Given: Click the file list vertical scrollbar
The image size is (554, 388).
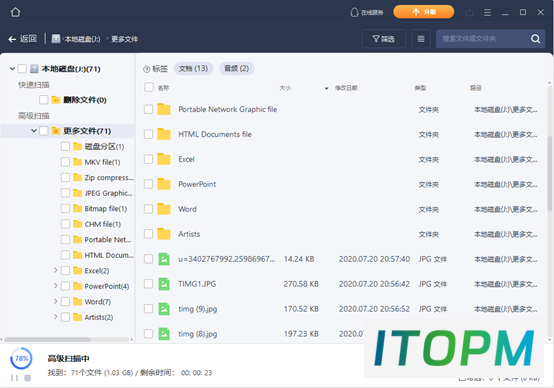Looking at the screenshot, I should pos(549,173).
